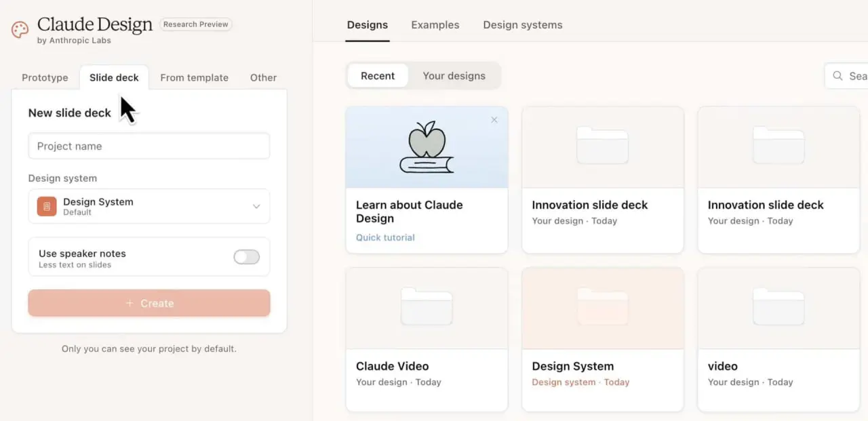The image size is (868, 421).
Task: Click the New slide deck heading
Action: [70, 113]
